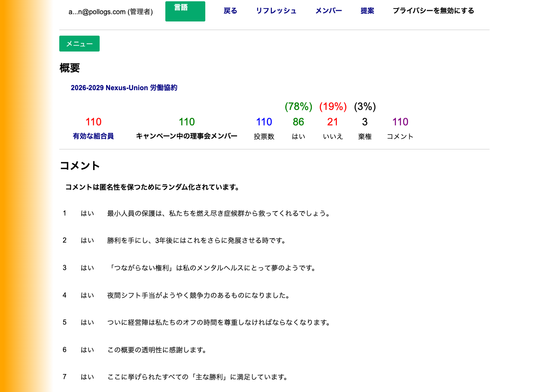
Task: Click 戻る to go back
Action: (230, 11)
